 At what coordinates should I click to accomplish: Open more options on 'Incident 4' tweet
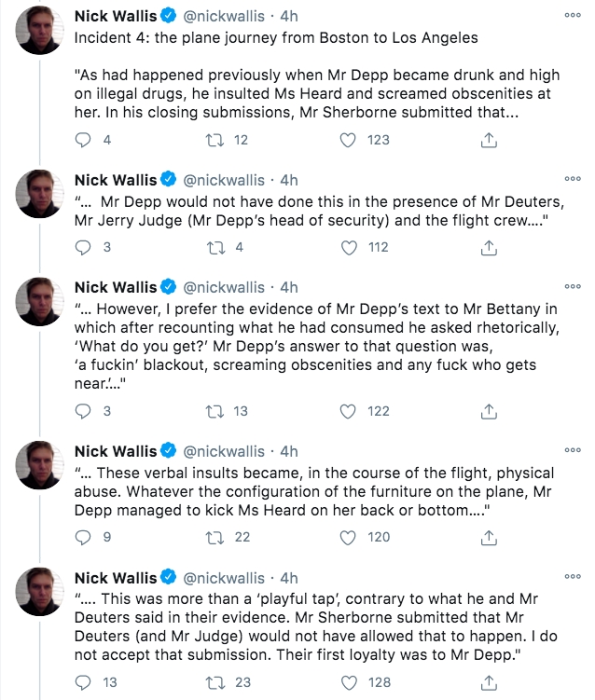click(x=572, y=16)
